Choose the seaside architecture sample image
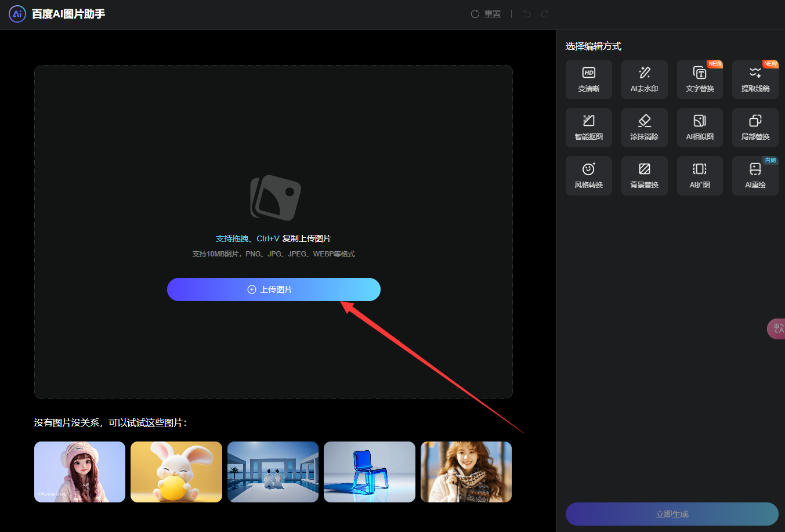 [x=273, y=472]
